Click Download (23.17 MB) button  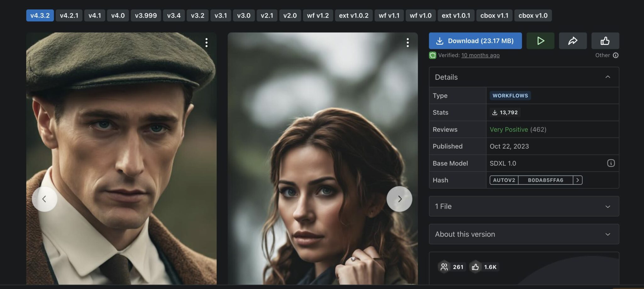475,41
